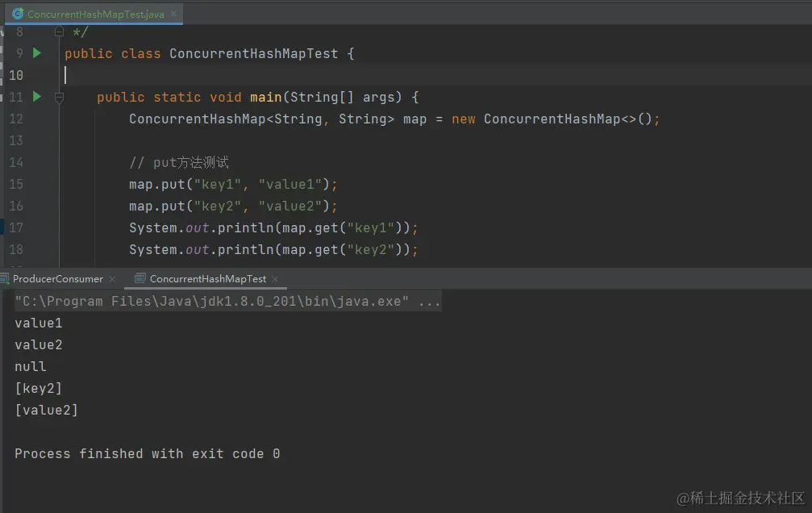This screenshot has width=812, height=513.
Task: Switch to ConcurrentHashMapTest.java editor tab
Action: click(95, 14)
